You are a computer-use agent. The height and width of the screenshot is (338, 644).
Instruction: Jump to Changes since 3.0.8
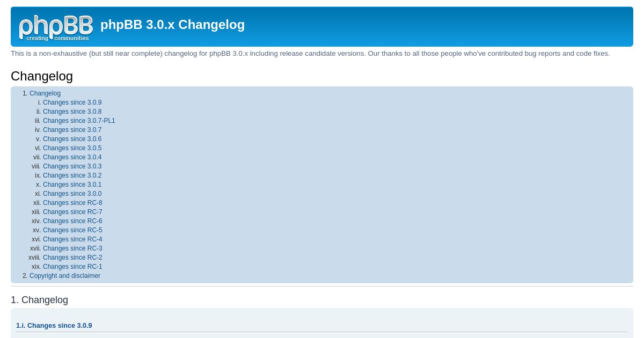(72, 112)
